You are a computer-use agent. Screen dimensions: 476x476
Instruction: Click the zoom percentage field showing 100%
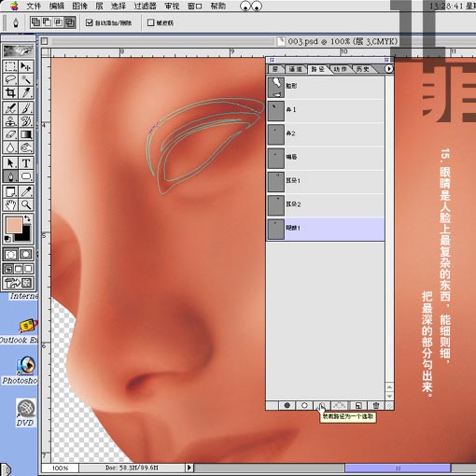(x=60, y=468)
